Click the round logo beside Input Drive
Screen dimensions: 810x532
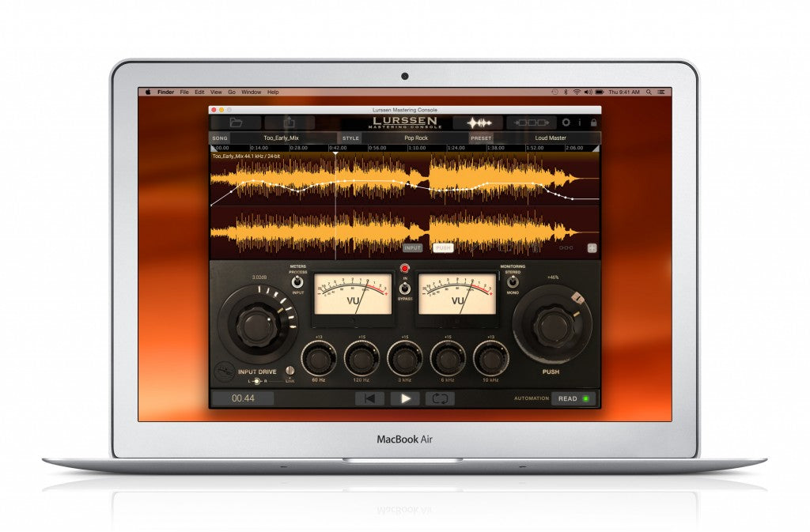point(224,371)
